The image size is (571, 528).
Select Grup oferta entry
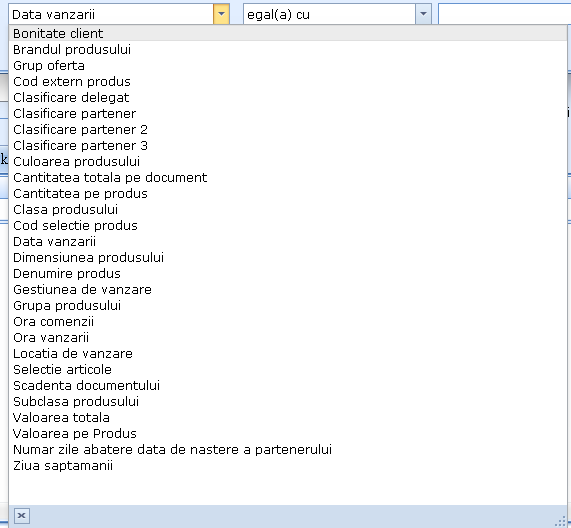click(x=288, y=66)
